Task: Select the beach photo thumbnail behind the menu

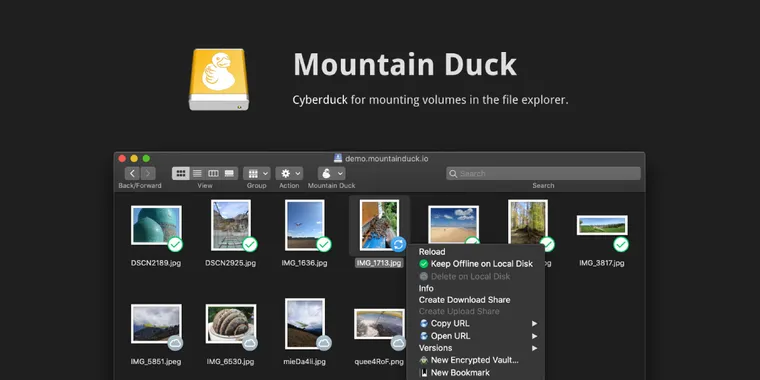Action: tap(453, 224)
